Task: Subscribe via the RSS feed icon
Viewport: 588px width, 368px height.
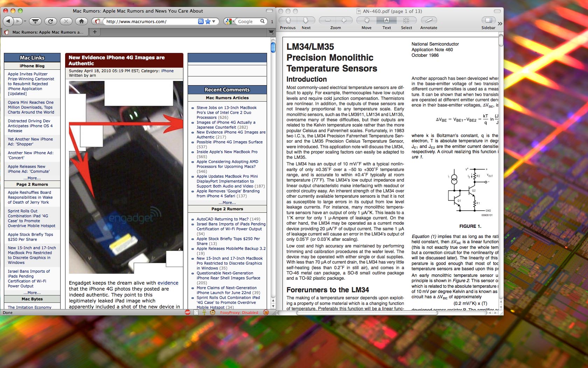Action: pyautogui.click(x=201, y=21)
